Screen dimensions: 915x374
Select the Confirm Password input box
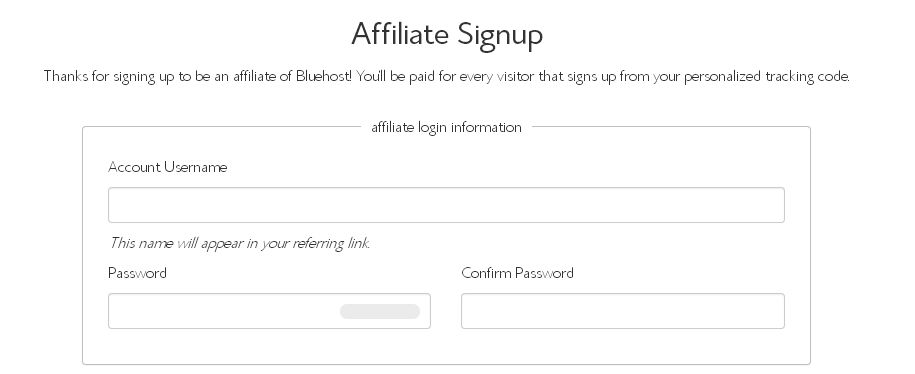[623, 311]
